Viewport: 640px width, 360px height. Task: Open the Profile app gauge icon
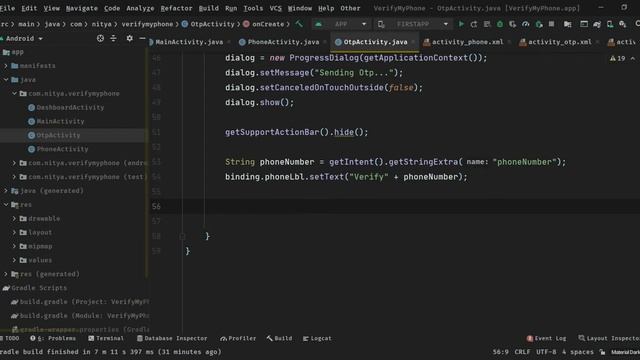(526, 24)
